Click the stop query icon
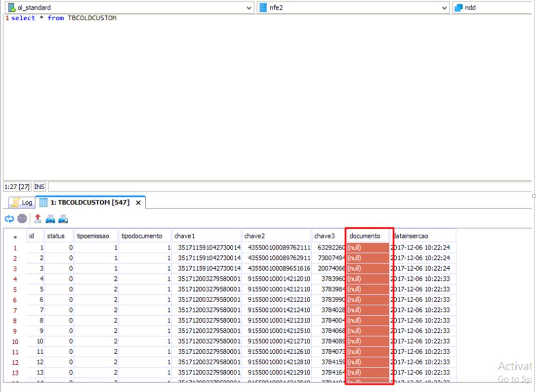Image resolution: width=538 pixels, height=392 pixels. [22, 219]
